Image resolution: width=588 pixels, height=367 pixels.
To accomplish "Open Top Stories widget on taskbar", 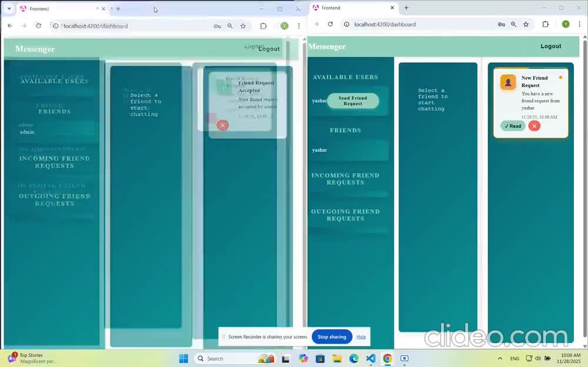I will point(31,358).
